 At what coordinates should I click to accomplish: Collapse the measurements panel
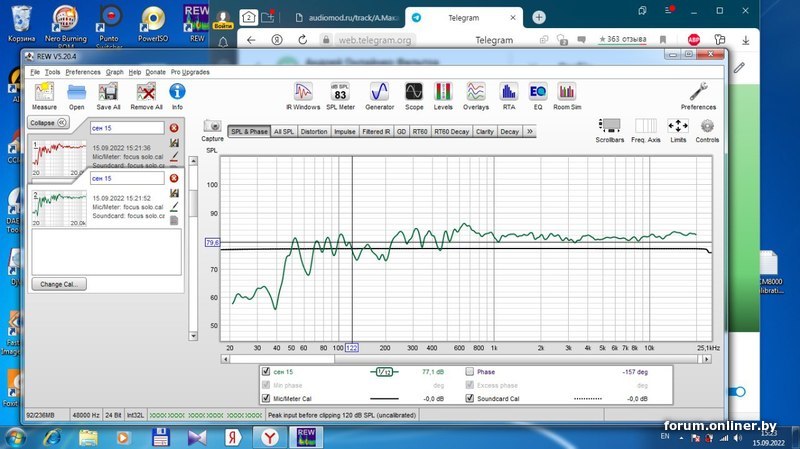point(47,122)
